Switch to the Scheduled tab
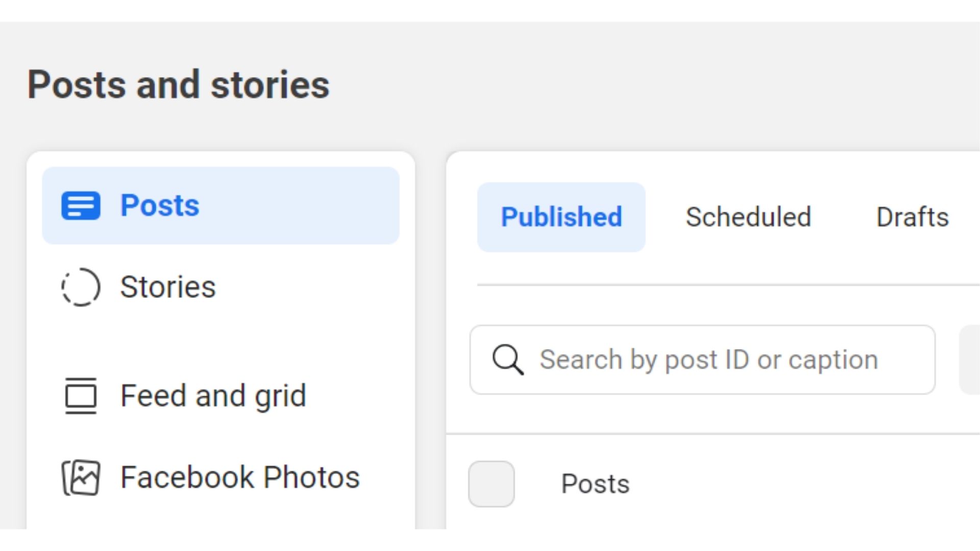 748,217
